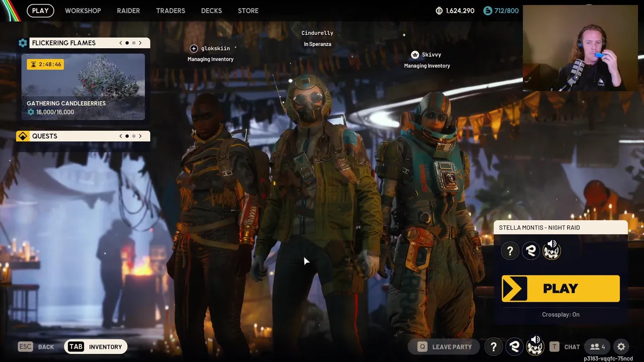This screenshot has width=644, height=362.
Task: Click the Quests diamond icon
Action: pyautogui.click(x=23, y=136)
